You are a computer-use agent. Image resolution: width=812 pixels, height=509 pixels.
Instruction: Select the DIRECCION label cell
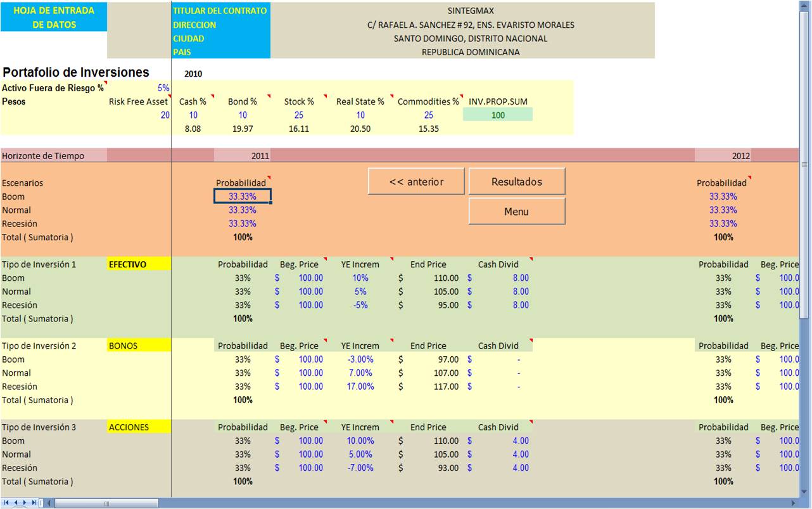click(220, 25)
